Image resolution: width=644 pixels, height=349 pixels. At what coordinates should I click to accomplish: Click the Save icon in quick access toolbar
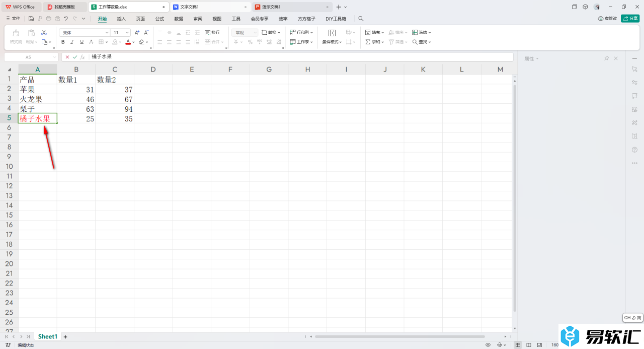31,19
